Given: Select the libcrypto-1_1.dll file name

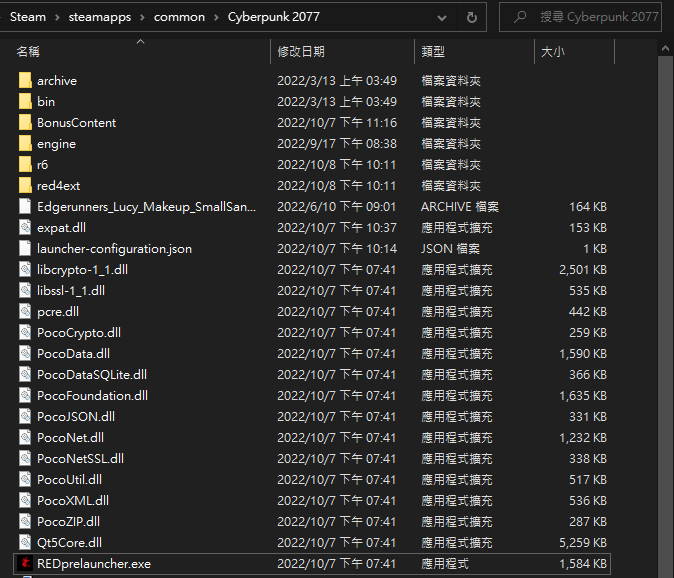Looking at the screenshot, I should pyautogui.click(x=82, y=269).
